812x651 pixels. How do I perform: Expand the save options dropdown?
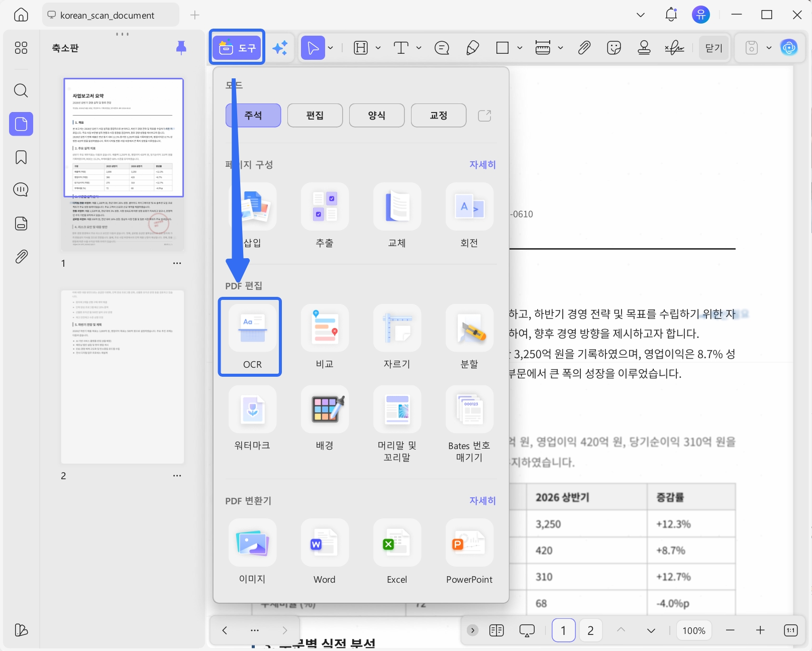tap(769, 48)
